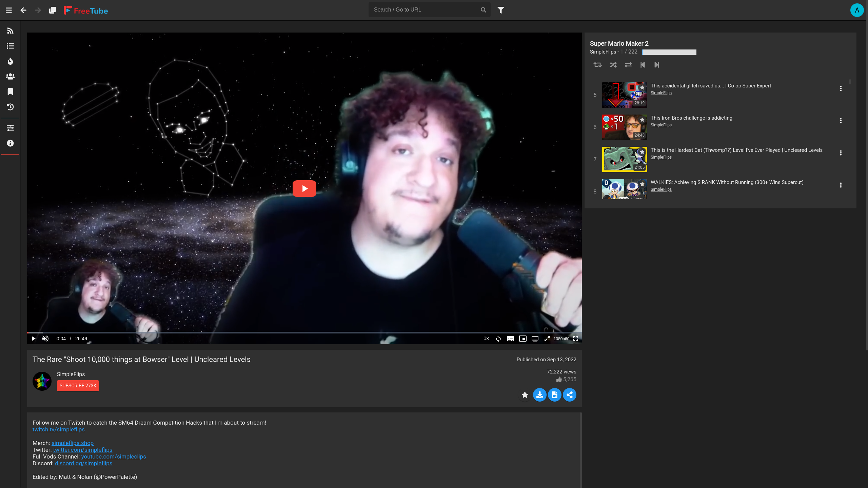The height and width of the screenshot is (488, 868).
Task: Open the download video menu
Action: click(x=540, y=395)
